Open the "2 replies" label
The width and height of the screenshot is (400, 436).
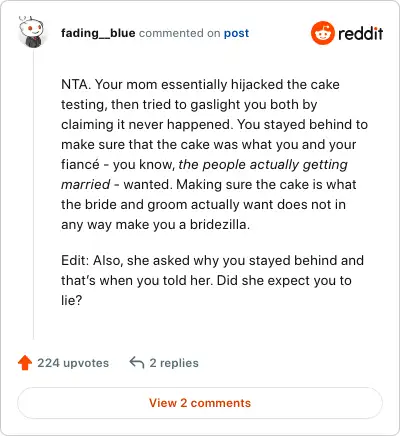(x=174, y=363)
